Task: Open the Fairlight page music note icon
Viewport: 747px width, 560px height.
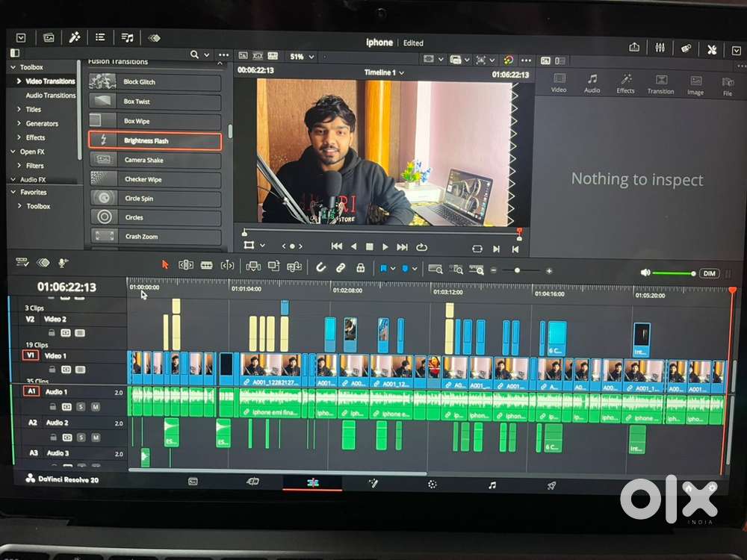Action: tap(492, 485)
